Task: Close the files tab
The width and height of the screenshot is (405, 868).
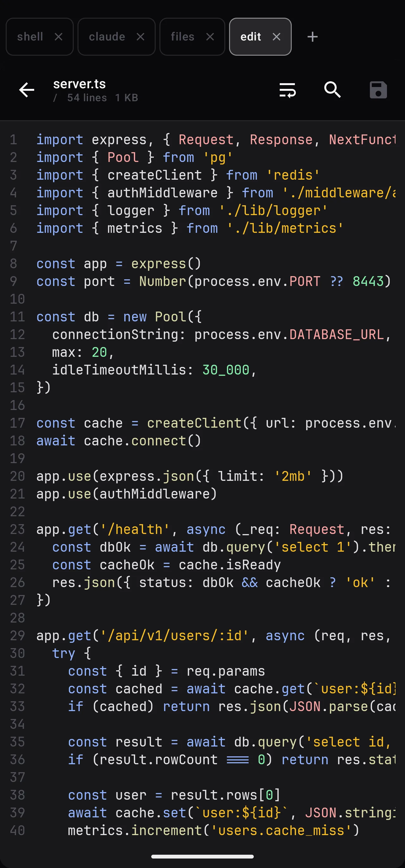Action: (x=210, y=36)
